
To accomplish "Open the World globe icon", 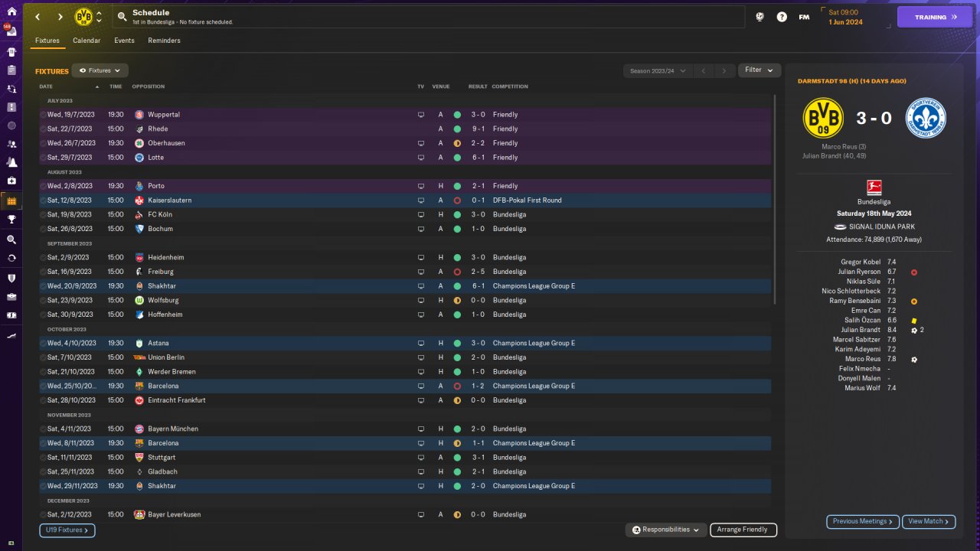I will pyautogui.click(x=759, y=17).
